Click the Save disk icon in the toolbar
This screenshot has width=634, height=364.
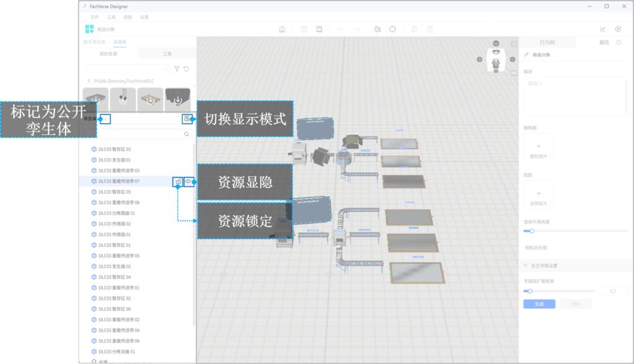click(x=319, y=29)
